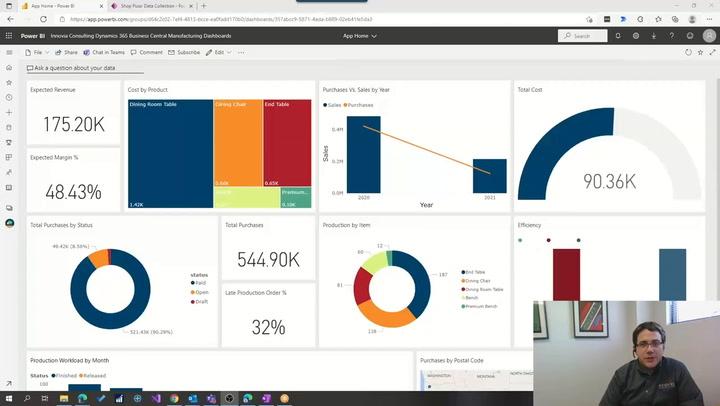Open the settings gear icon
Viewport: 720px width, 406px height.
click(x=636, y=36)
